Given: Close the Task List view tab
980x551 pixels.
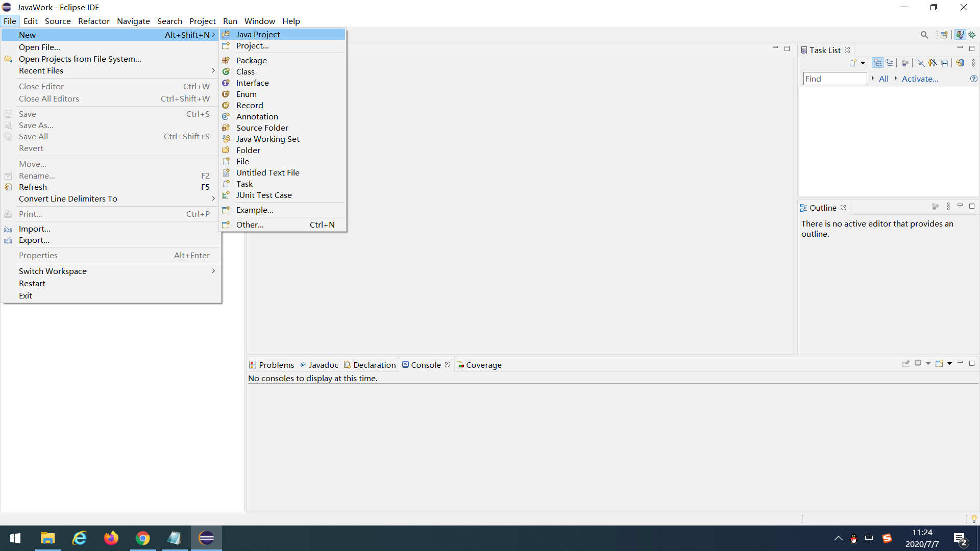Looking at the screenshot, I should [x=847, y=50].
